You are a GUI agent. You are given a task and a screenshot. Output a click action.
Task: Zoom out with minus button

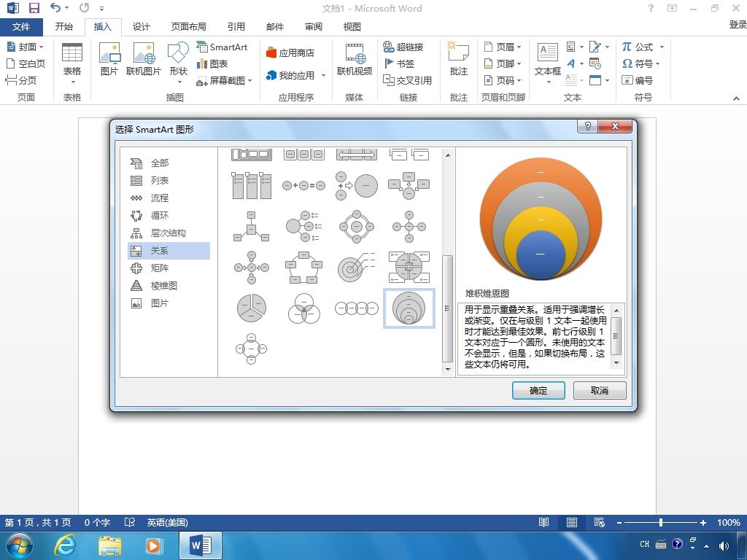[619, 522]
